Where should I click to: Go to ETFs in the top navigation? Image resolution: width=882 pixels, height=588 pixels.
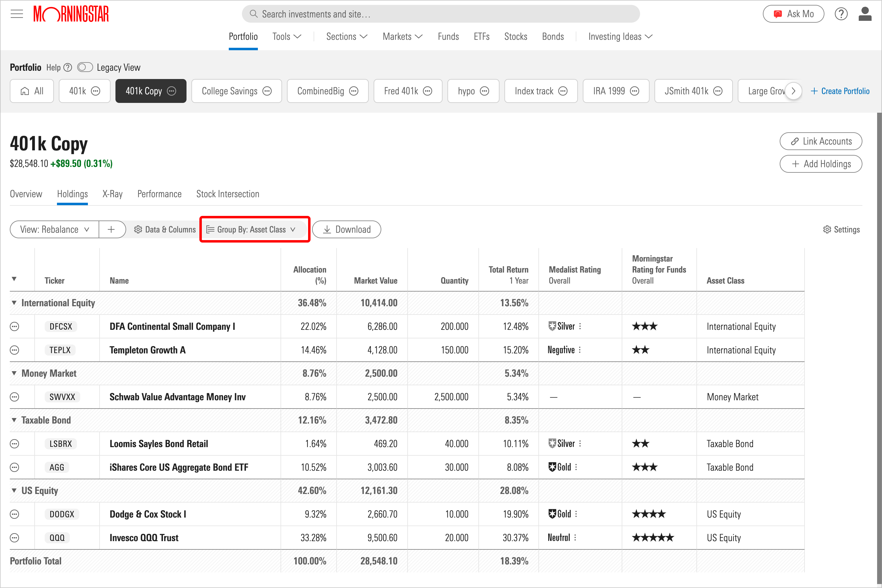481,37
